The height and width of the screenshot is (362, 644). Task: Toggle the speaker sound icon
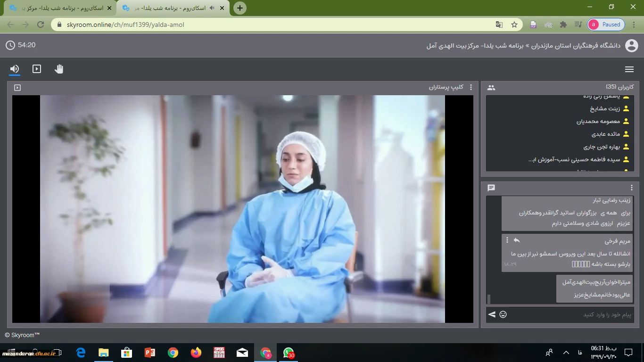click(15, 69)
